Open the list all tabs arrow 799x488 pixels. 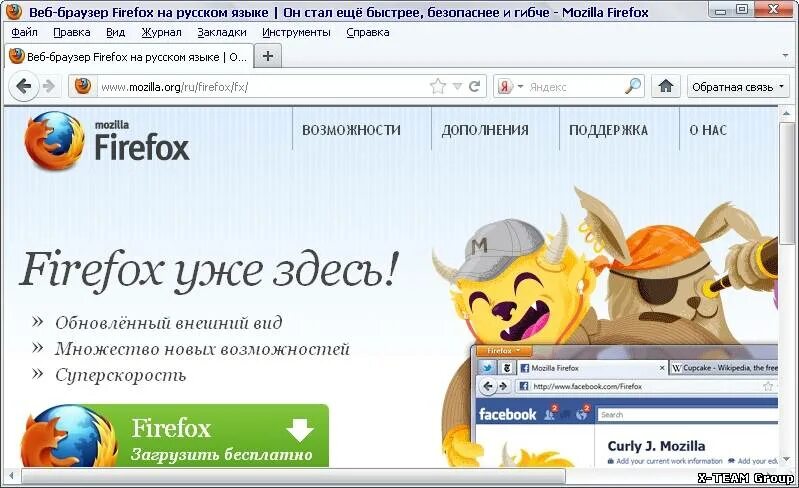785,56
